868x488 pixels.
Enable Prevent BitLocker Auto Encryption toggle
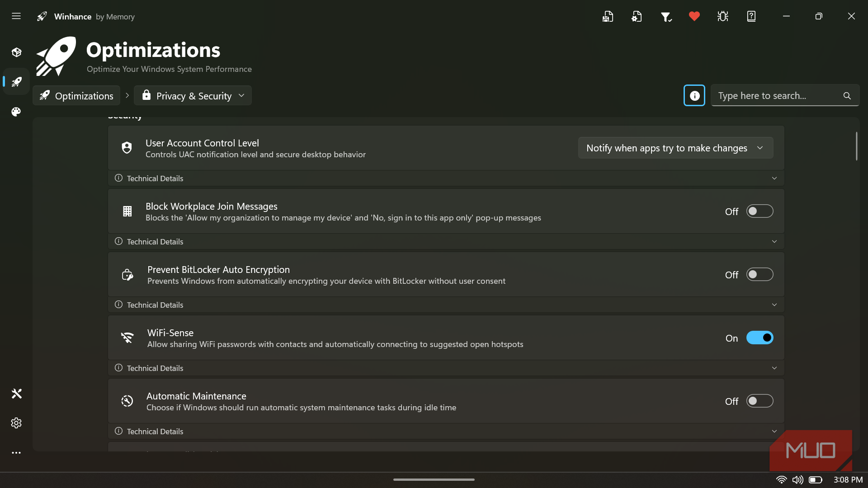[x=759, y=274]
